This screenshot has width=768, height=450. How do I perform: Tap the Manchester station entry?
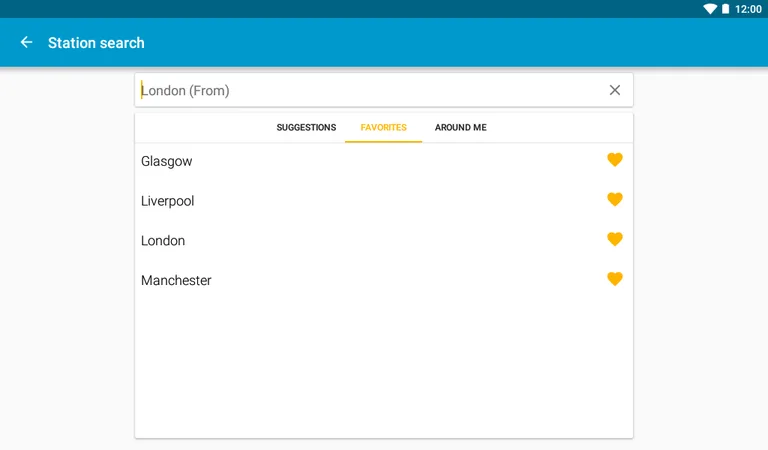point(176,281)
